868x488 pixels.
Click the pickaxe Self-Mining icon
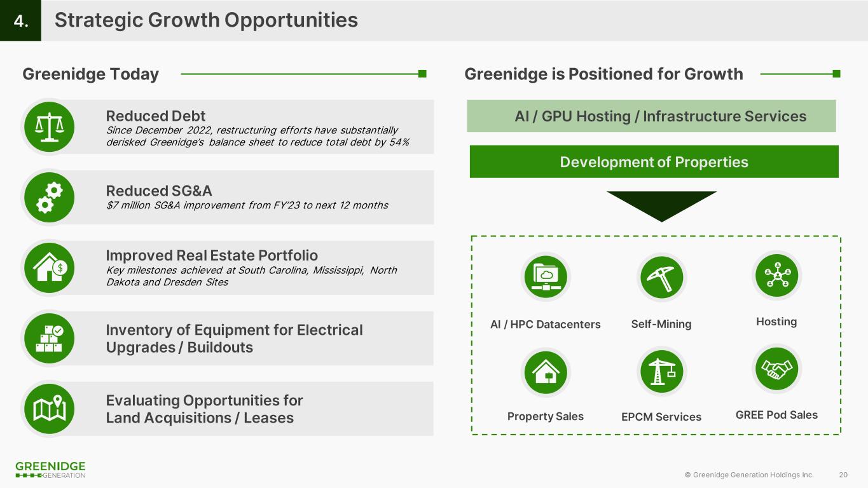point(661,276)
